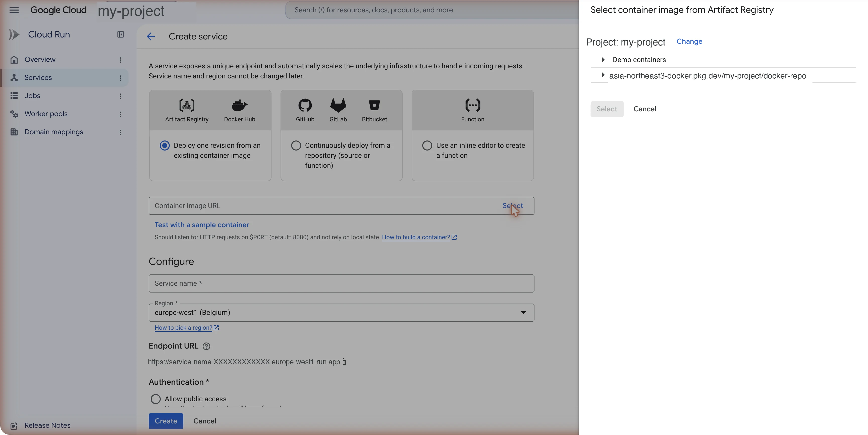Go back using the arrow beside Create service

click(151, 36)
